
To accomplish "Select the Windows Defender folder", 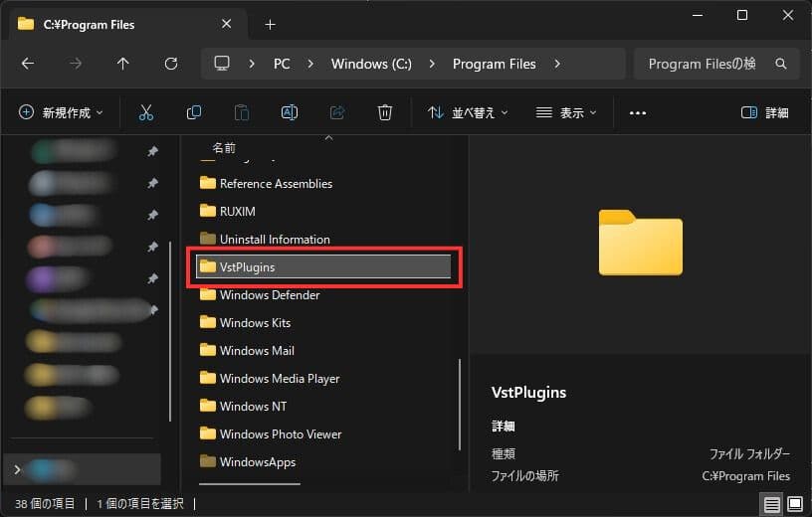I will [x=270, y=295].
